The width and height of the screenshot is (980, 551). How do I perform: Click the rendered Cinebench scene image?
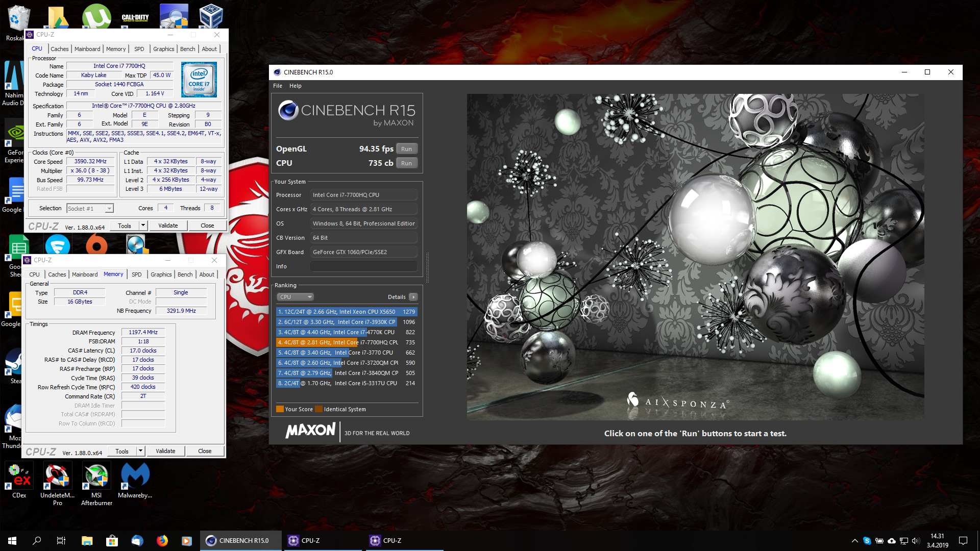click(695, 257)
